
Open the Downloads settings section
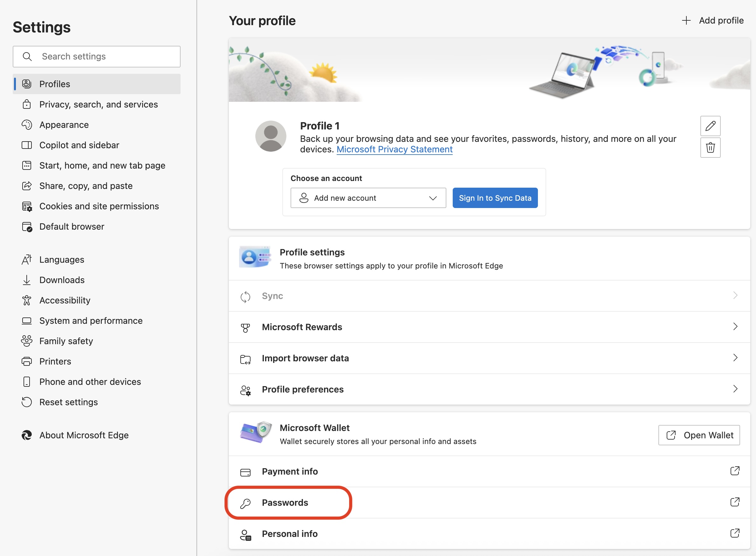click(97, 280)
